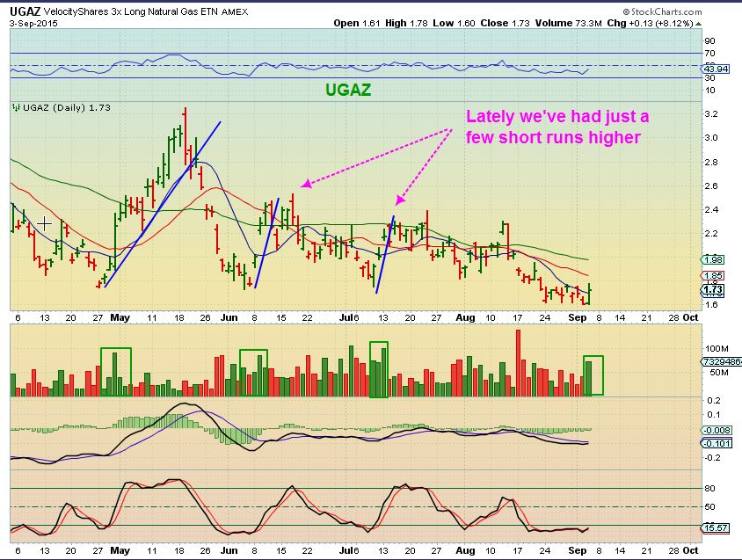This screenshot has height=560, width=742.
Task: Click the -0.101 MACD value tag
Action: pos(717,444)
